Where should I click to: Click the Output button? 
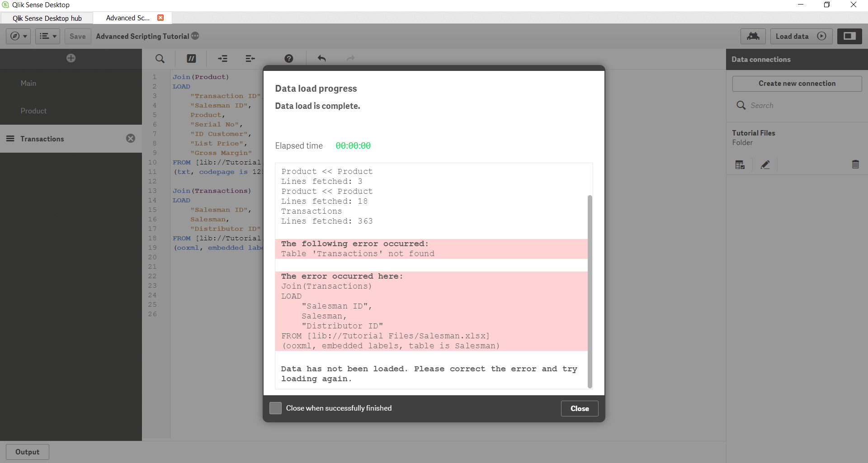tap(28, 452)
